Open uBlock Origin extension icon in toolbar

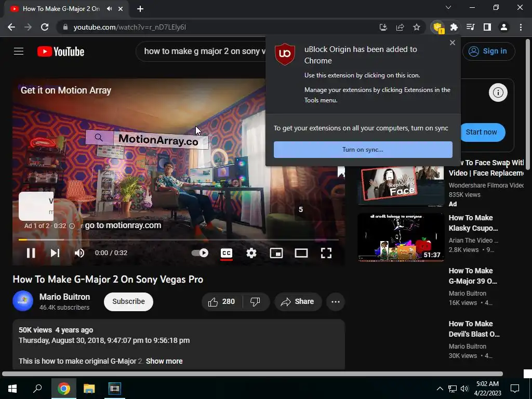(437, 27)
